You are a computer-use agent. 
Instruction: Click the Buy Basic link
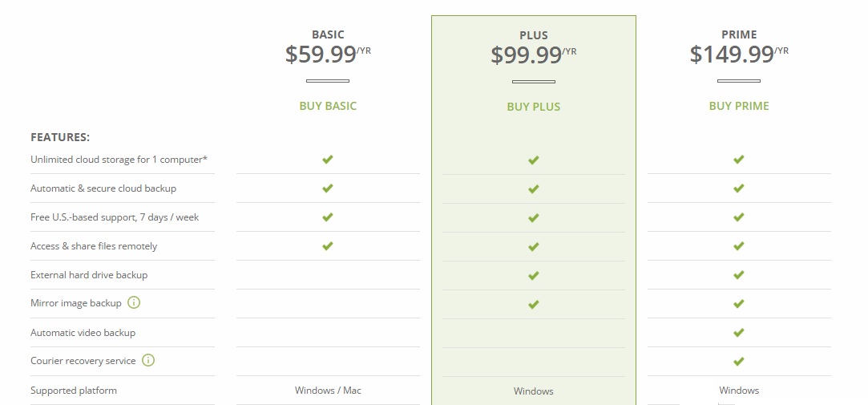(328, 106)
